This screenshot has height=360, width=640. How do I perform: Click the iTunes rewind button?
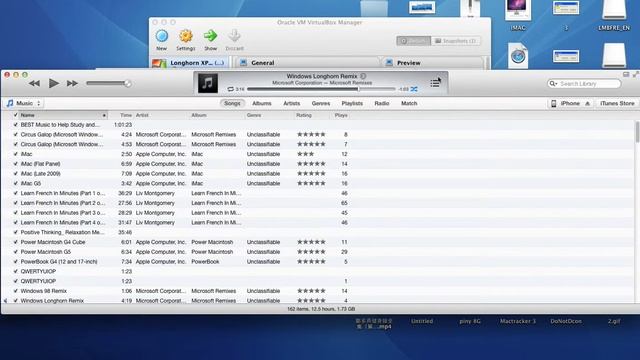(x=34, y=83)
